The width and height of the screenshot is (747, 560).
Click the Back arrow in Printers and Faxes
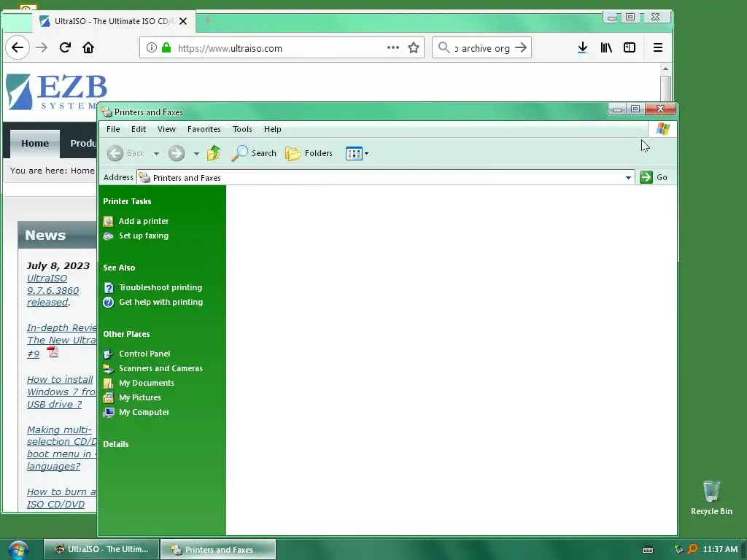click(x=115, y=153)
